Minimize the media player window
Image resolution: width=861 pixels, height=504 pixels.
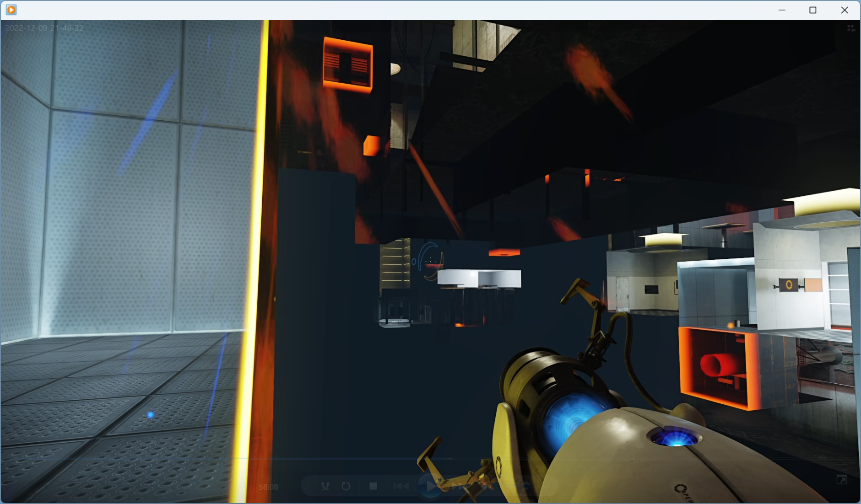click(782, 10)
